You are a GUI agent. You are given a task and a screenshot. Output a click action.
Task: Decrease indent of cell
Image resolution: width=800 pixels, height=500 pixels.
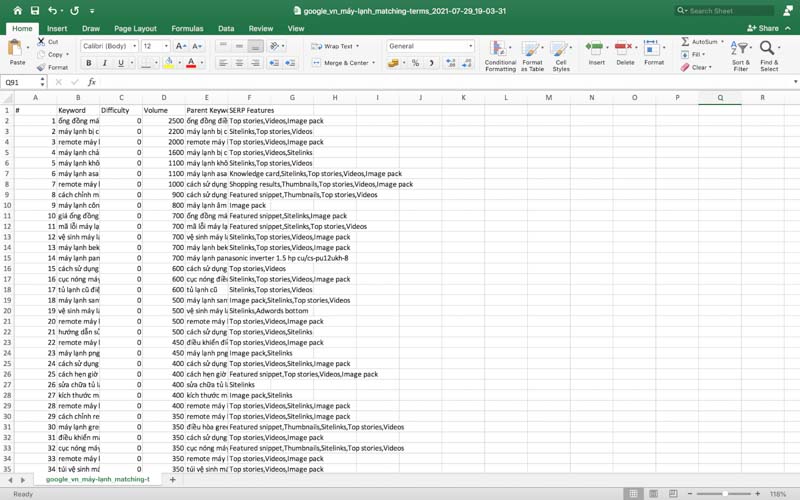274,63
